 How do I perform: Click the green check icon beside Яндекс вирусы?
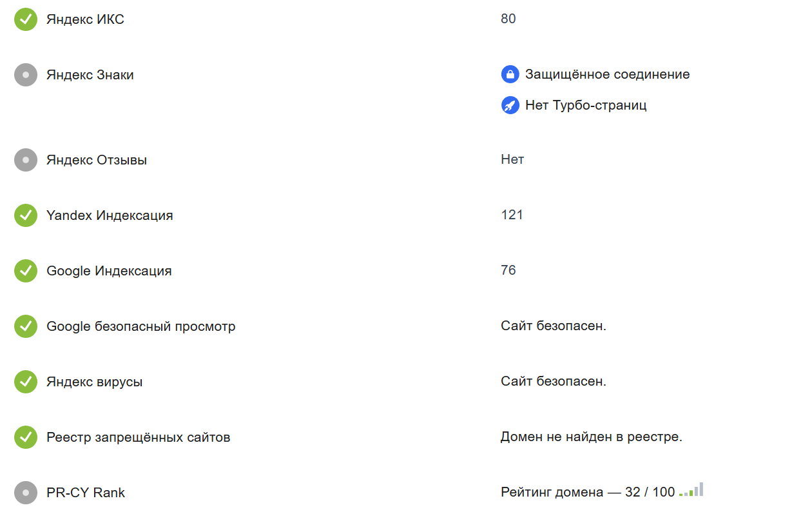pos(26,382)
